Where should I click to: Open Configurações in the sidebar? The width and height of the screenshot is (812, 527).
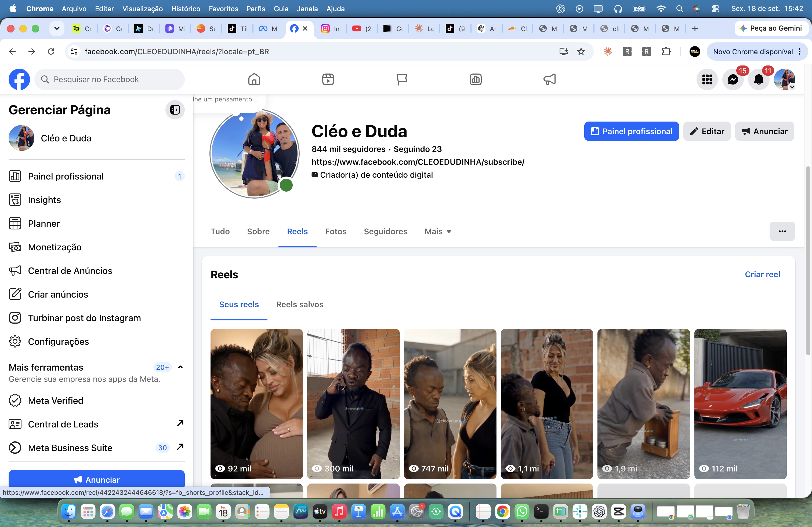[x=97, y=341]
